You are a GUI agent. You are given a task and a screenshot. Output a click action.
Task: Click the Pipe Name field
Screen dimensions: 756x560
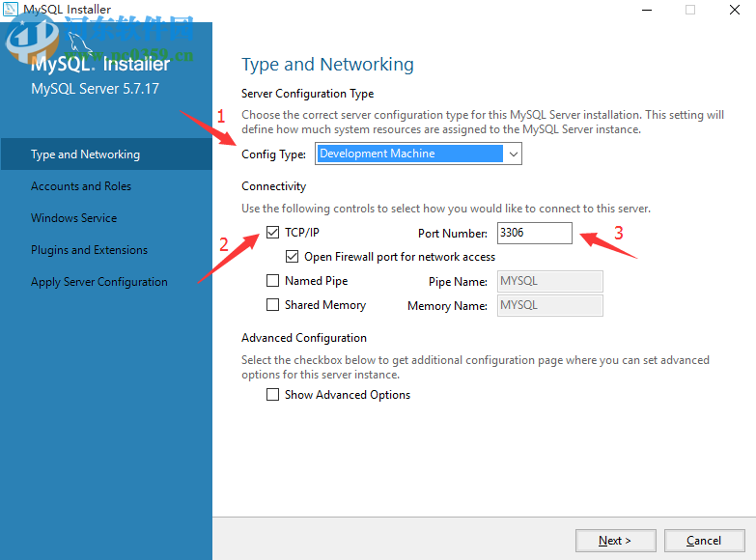click(x=550, y=281)
